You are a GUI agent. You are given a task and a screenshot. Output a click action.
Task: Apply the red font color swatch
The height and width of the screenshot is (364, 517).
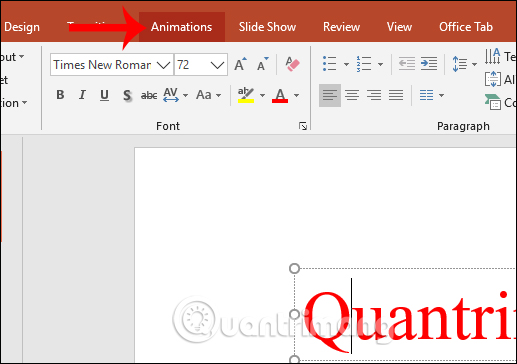(280, 95)
